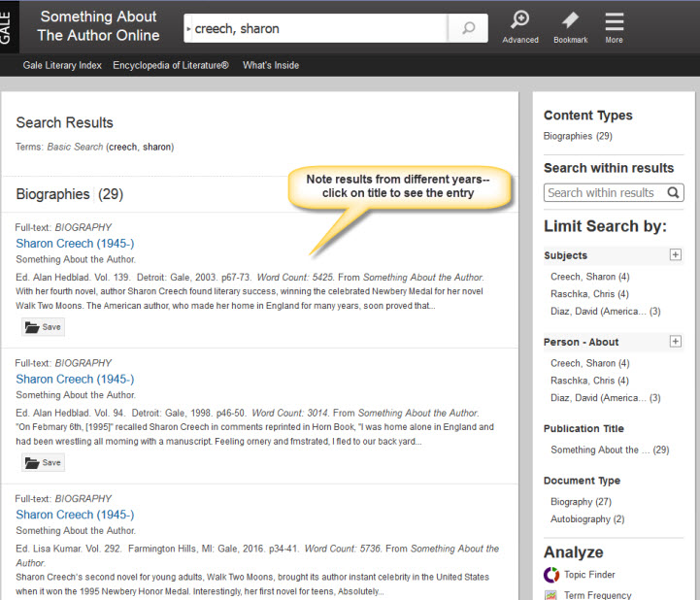Screen dimensions: 700x600
Task: Open Sharon Creech entry from 1998
Action: (x=75, y=379)
